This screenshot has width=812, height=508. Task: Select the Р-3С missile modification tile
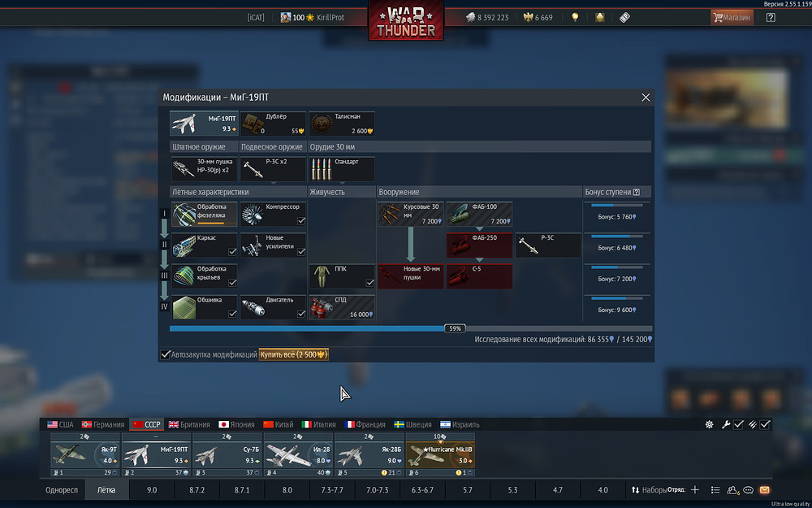548,245
